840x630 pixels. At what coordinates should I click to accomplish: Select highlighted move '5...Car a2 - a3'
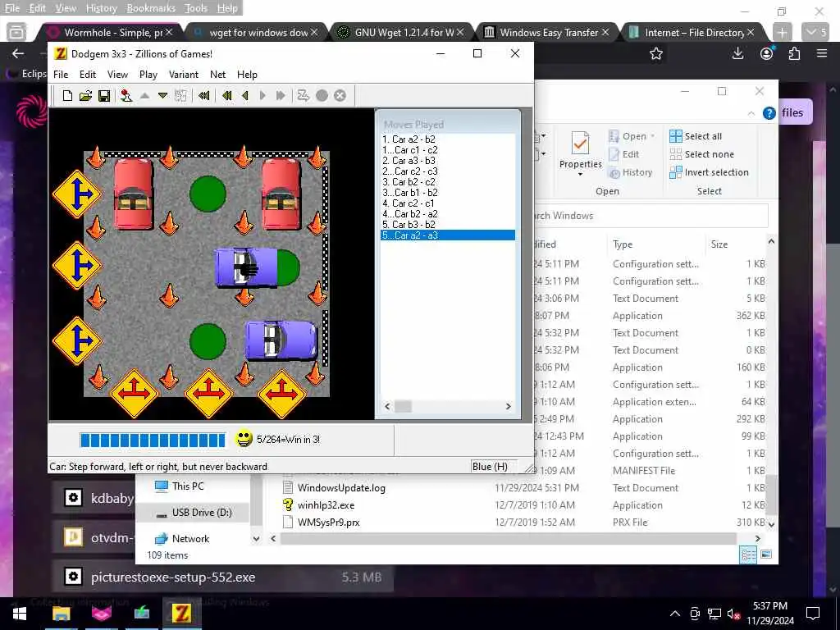tap(447, 235)
